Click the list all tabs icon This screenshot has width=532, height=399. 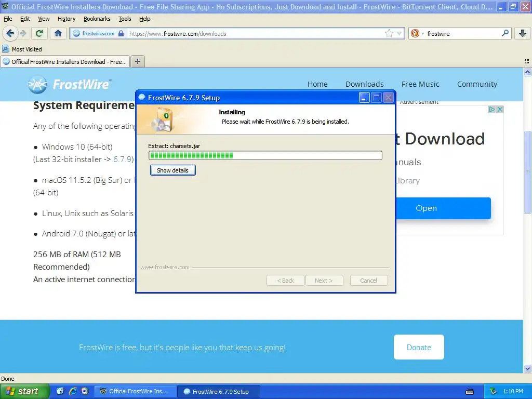tap(527, 61)
